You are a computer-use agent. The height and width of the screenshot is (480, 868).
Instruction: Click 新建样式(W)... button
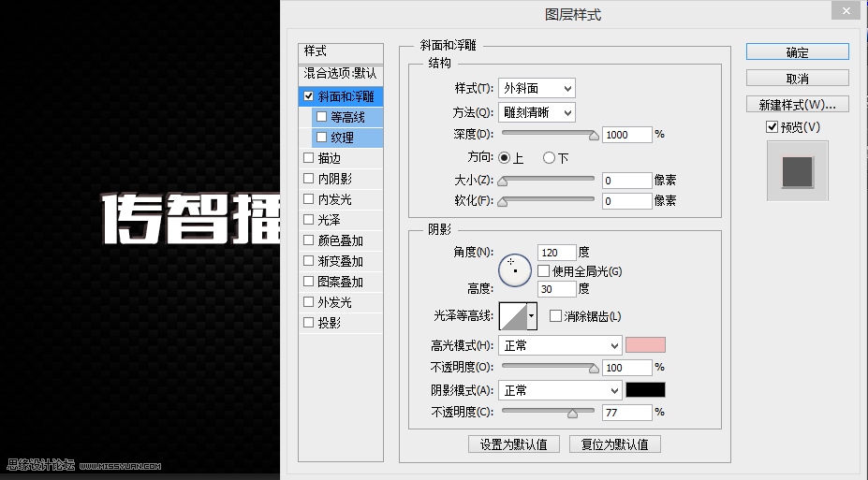point(797,104)
